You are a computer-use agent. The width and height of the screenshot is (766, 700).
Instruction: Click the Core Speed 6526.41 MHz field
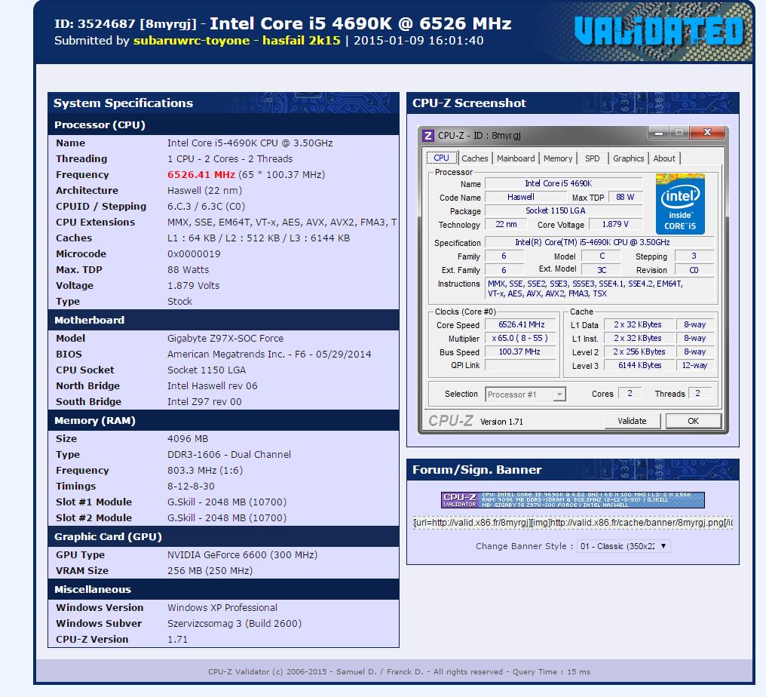521,324
